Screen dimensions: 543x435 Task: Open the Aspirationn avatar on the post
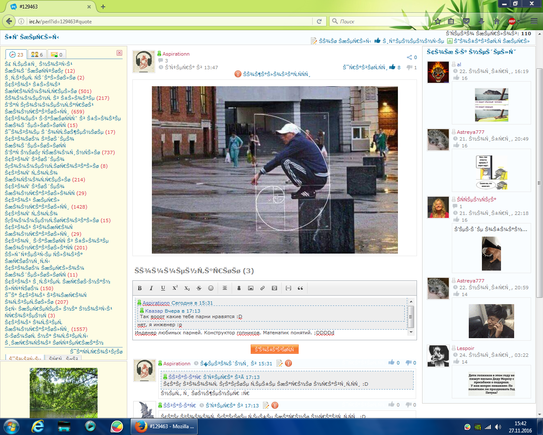click(x=144, y=61)
